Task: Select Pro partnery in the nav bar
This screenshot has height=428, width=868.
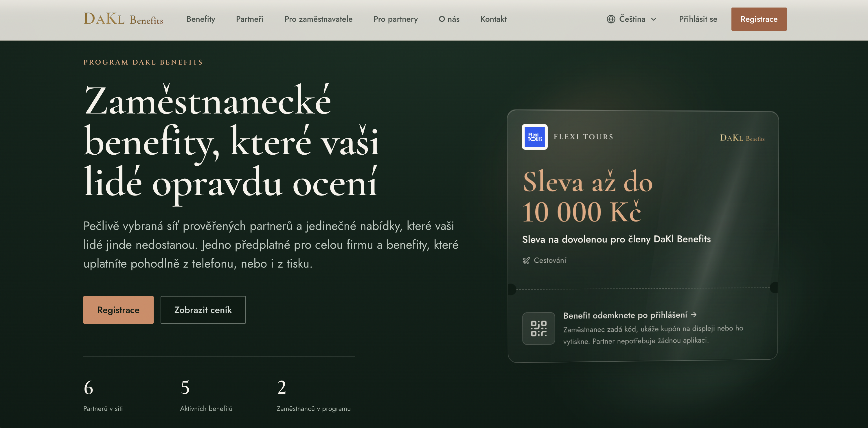Action: 396,19
